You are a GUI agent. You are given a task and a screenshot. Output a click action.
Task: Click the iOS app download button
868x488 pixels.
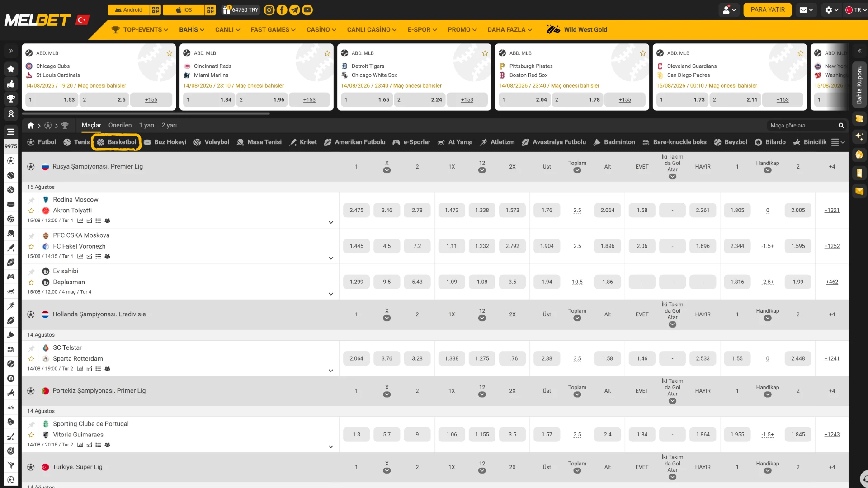pyautogui.click(x=184, y=10)
